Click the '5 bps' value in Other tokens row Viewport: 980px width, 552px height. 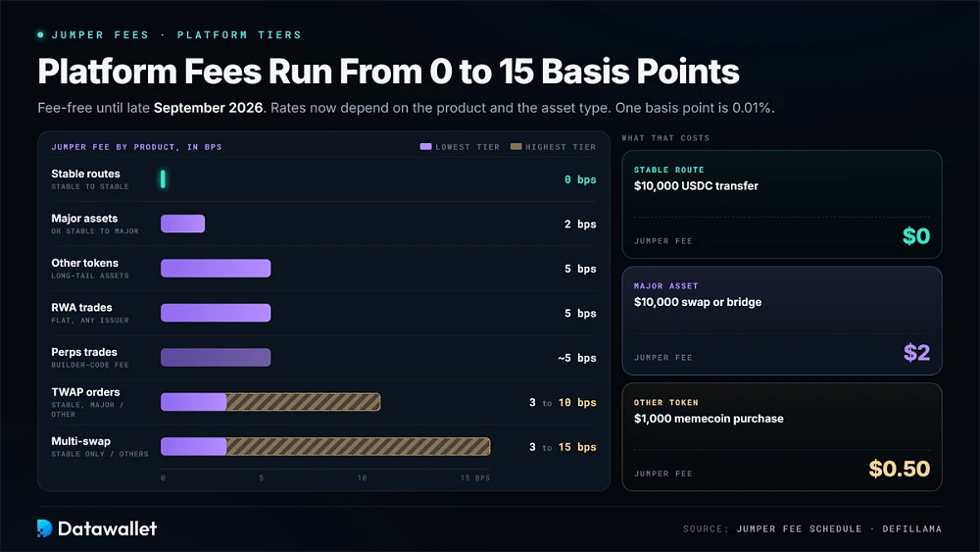click(580, 269)
